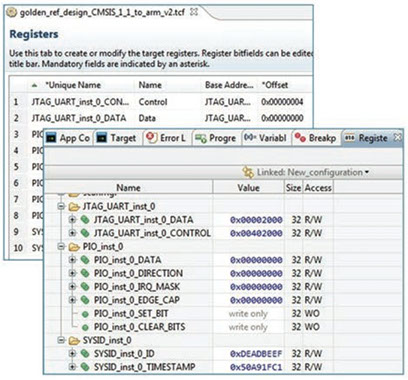Click the SYSID_inst_0 folder icon
The width and height of the screenshot is (408, 380).
coord(74,340)
